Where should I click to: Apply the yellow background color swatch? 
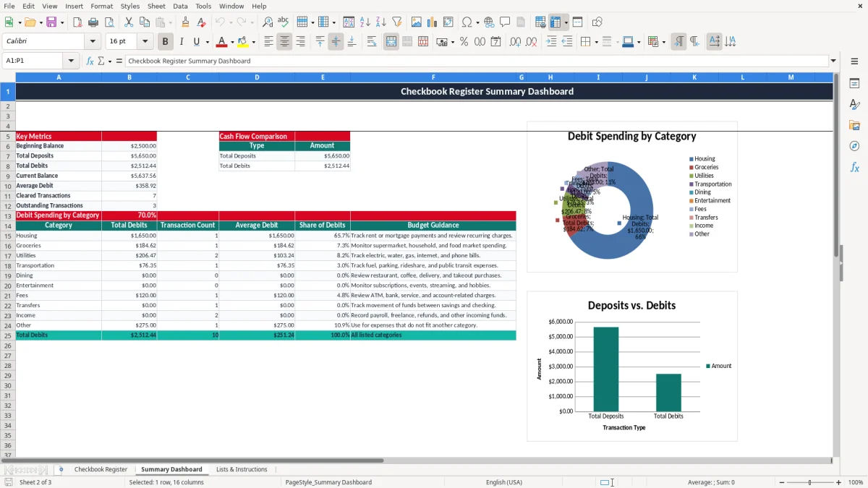pos(243,42)
